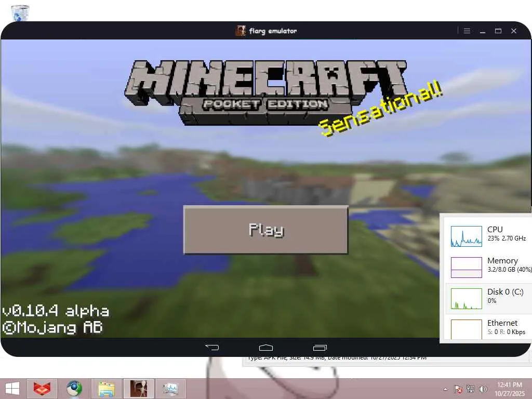
Task: Tap the Android recent apps icon
Action: (320, 348)
